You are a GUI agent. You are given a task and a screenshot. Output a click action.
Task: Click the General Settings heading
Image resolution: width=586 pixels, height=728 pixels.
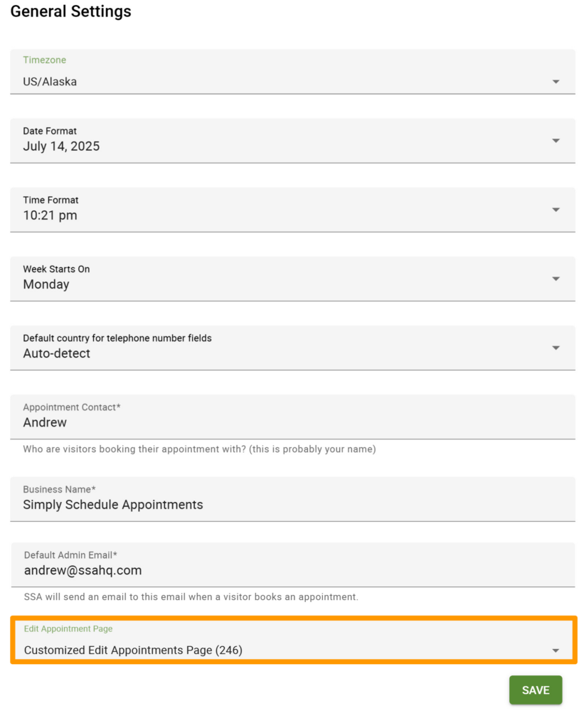tap(70, 11)
